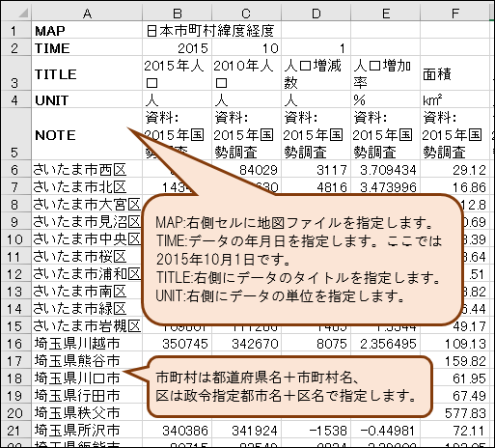Click the value 3.709434
The height and width of the screenshot is (448, 495).
click(388, 170)
